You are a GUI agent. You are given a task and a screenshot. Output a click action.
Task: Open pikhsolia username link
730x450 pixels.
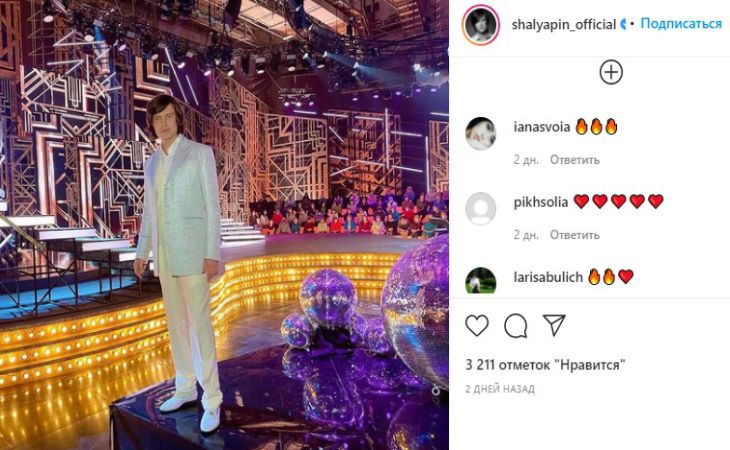tap(541, 202)
